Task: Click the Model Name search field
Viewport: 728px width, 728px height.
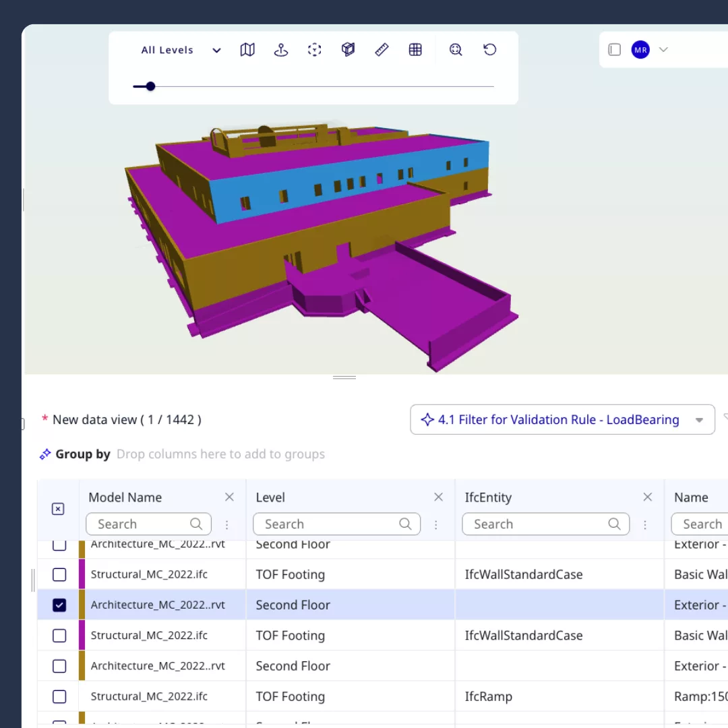Action: [148, 524]
